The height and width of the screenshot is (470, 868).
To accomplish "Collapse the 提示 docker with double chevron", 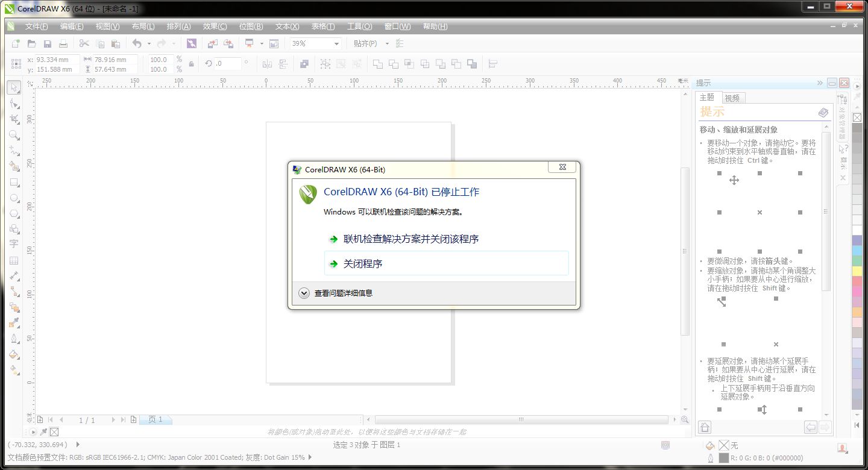I will click(820, 83).
